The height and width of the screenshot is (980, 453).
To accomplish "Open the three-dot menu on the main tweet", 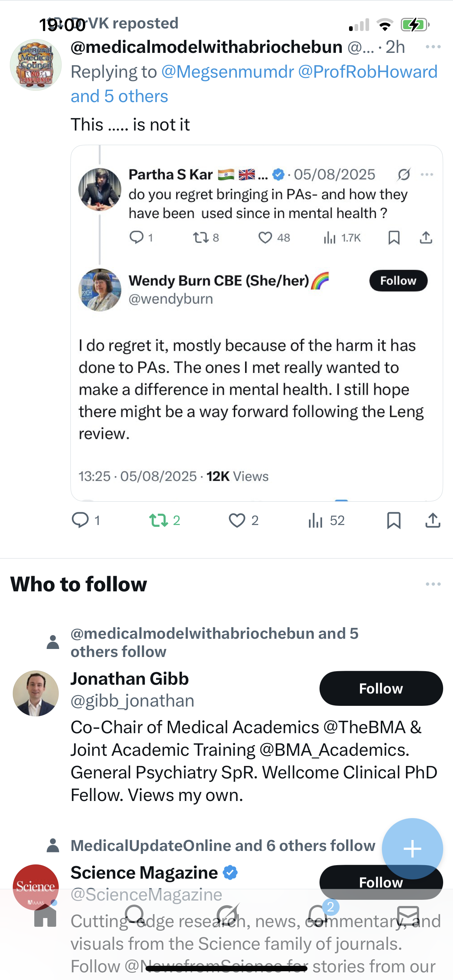I will pyautogui.click(x=433, y=47).
